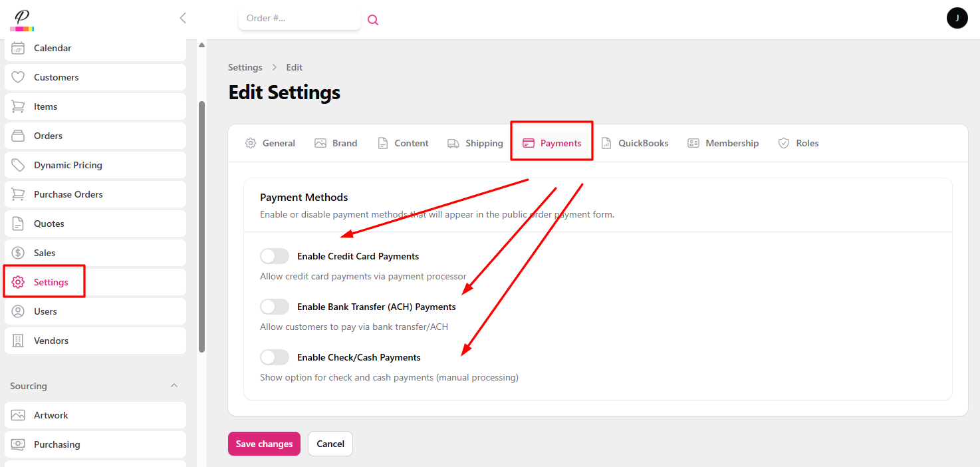Enable the Check/Cash Payments switch
Viewport: 980px width, 467px height.
[274, 357]
